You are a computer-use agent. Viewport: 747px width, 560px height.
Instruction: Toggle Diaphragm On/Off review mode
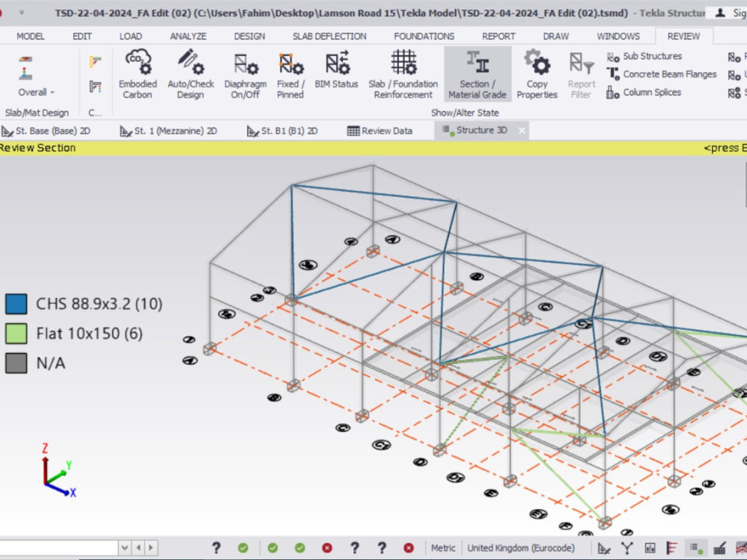245,74
